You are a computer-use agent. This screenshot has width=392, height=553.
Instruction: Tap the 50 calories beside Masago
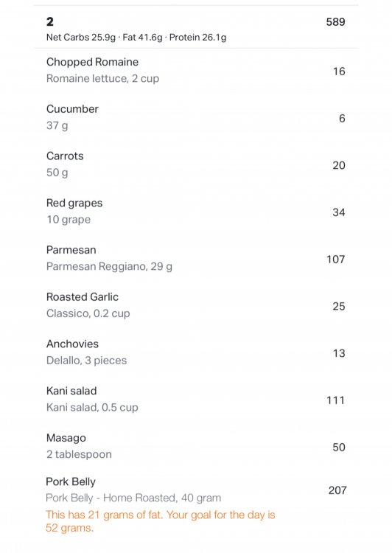click(338, 448)
